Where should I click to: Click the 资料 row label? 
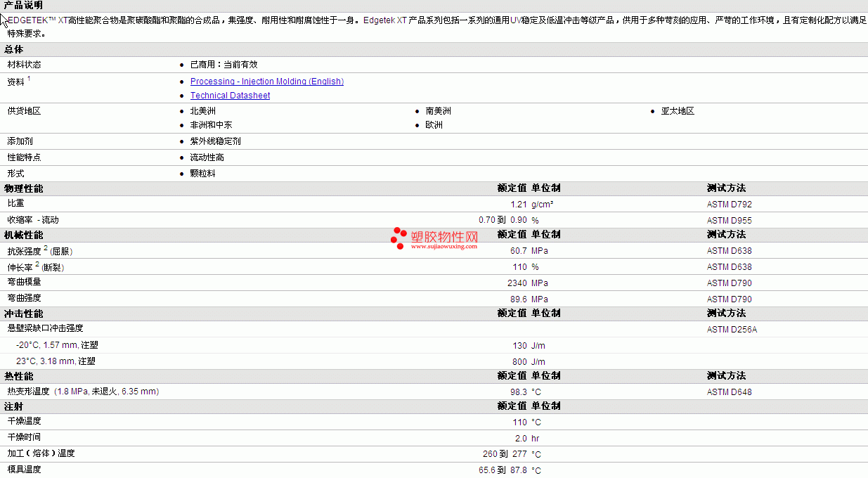click(x=16, y=82)
